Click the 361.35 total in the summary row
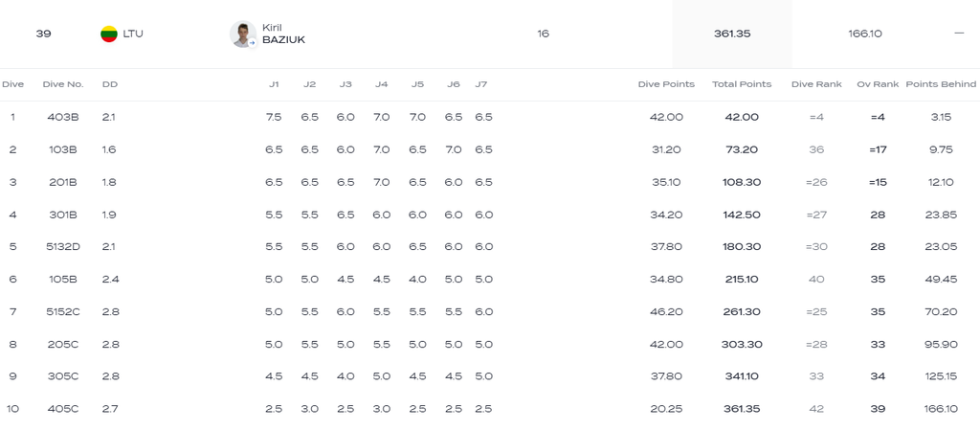 coord(732,34)
